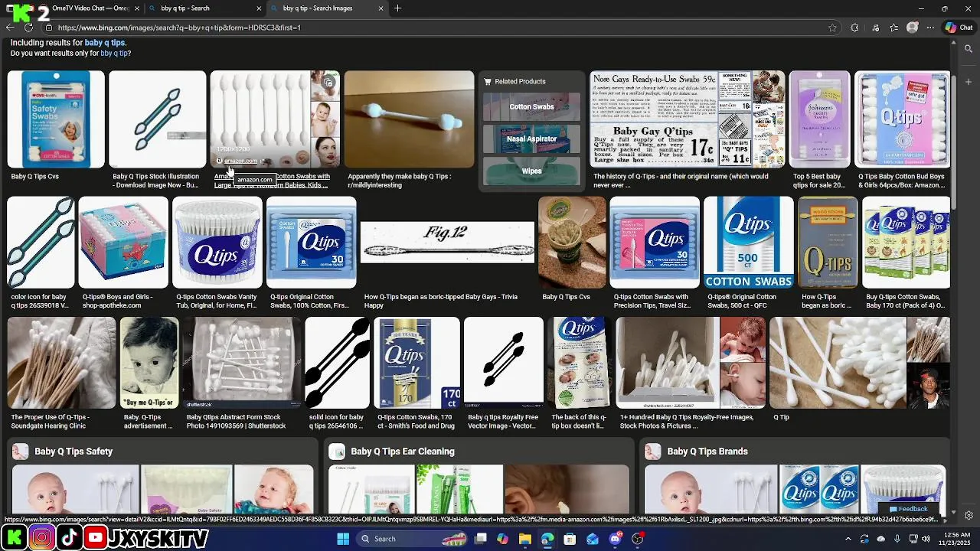This screenshot has width=980, height=551.
Task: Open the Baby Q Tips Stock illustration thumbnail
Action: point(157,119)
